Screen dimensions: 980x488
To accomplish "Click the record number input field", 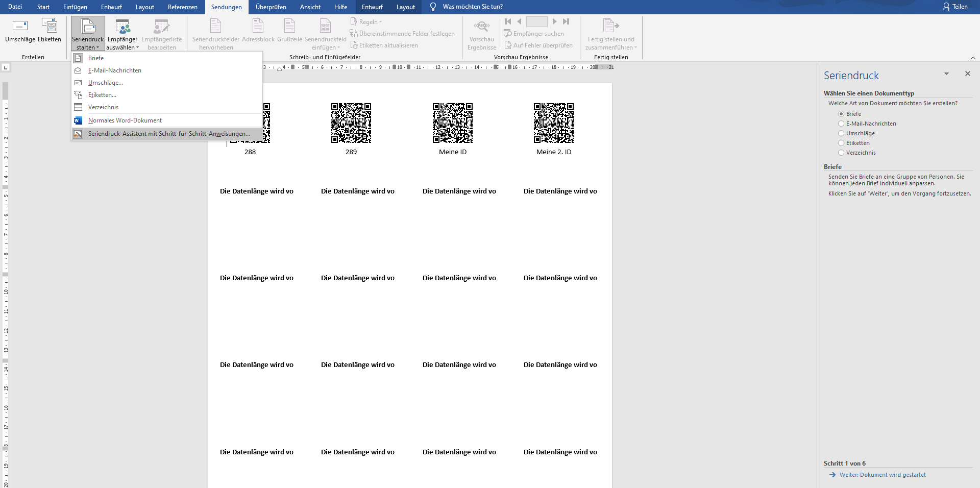I will pyautogui.click(x=536, y=21).
